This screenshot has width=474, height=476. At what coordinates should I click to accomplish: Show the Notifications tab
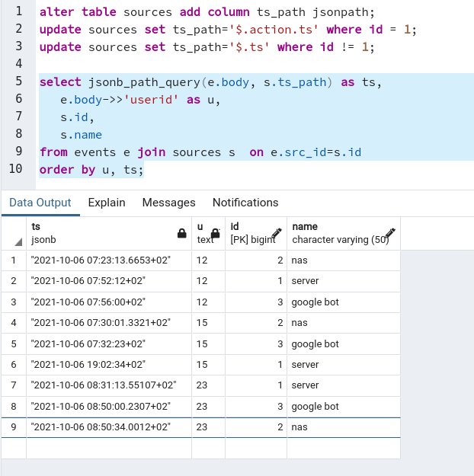(x=245, y=203)
